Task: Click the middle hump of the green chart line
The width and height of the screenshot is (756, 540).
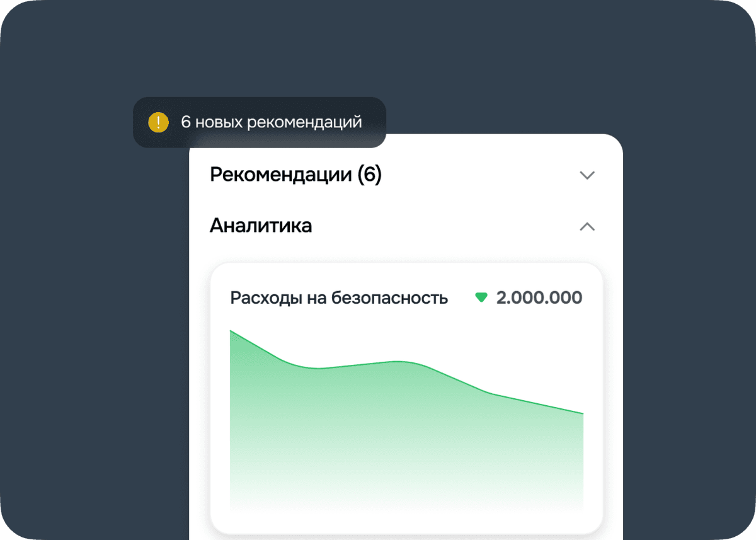Action: [397, 362]
